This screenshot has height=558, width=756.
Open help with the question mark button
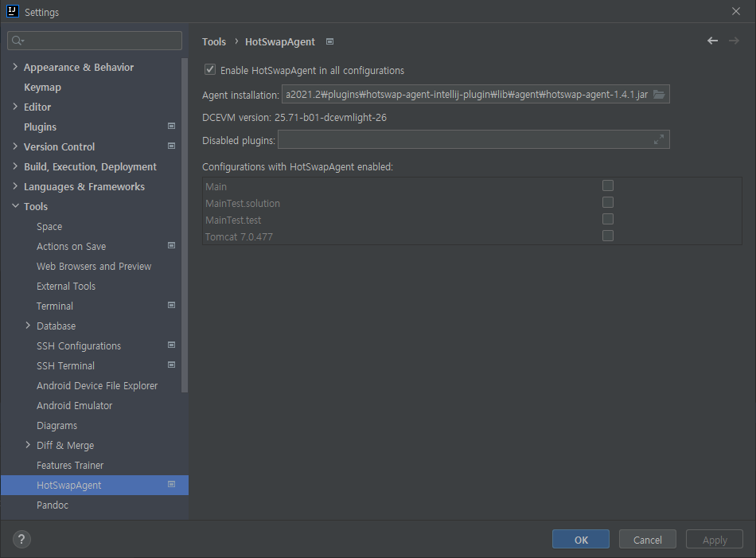21,539
